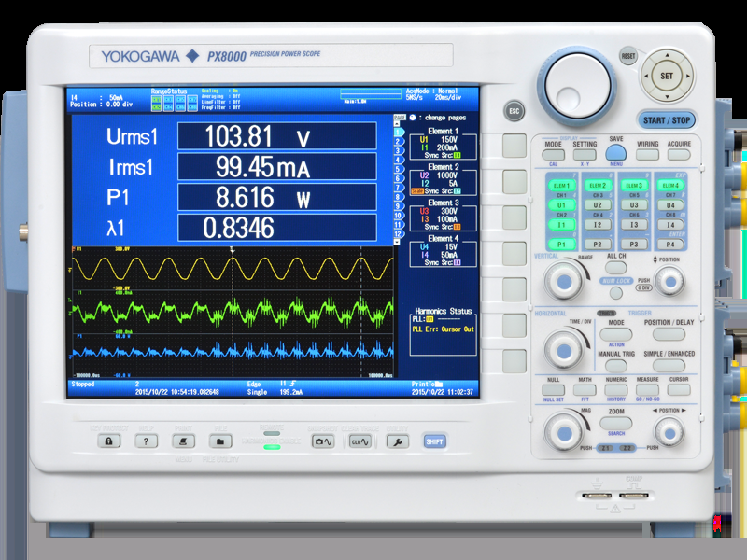Tap the right arrow on the SET pad
The width and height of the screenshot is (747, 560).
pos(687,76)
